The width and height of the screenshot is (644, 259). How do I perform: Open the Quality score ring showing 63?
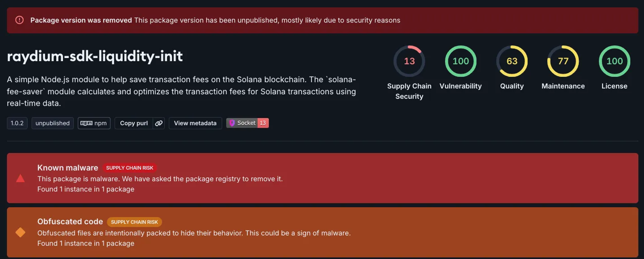512,61
